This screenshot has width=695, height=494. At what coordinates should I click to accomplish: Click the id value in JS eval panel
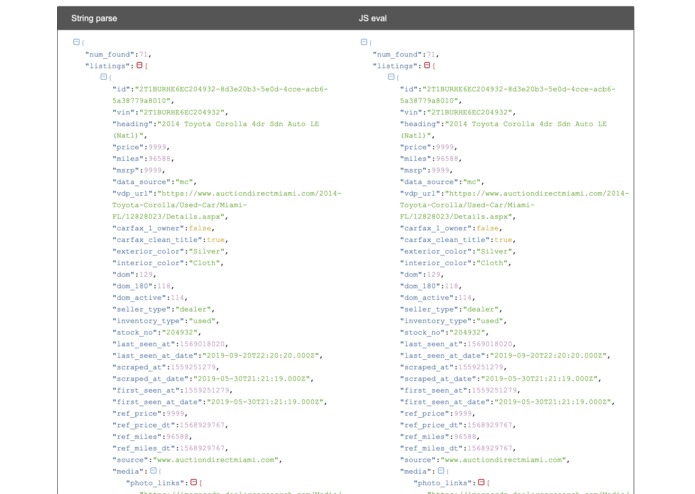click(508, 95)
